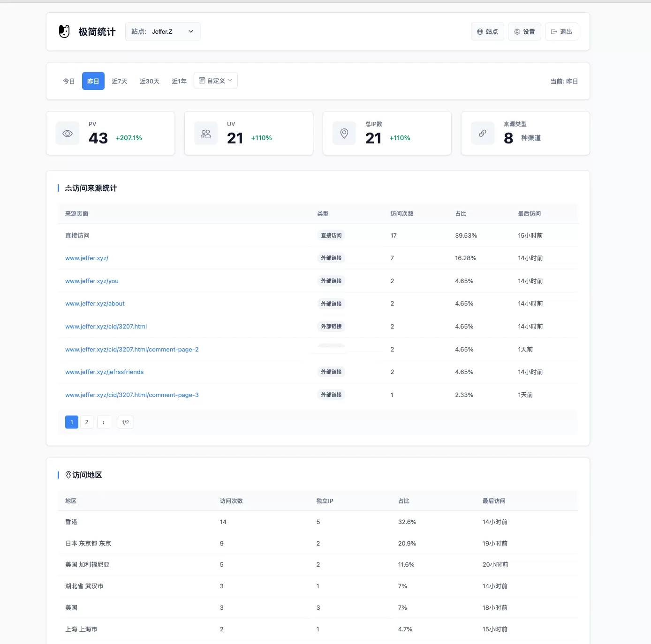This screenshot has width=651, height=644.
Task: Click the chevron next to 自定义
Action: (230, 80)
